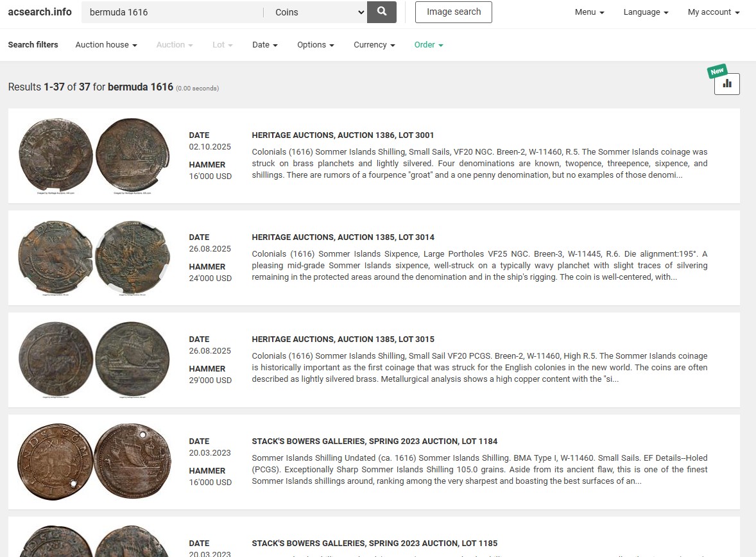Image resolution: width=756 pixels, height=557 pixels.
Task: Open Stack's Bowers Spring 2023 Lot 1185 title
Action: click(374, 544)
